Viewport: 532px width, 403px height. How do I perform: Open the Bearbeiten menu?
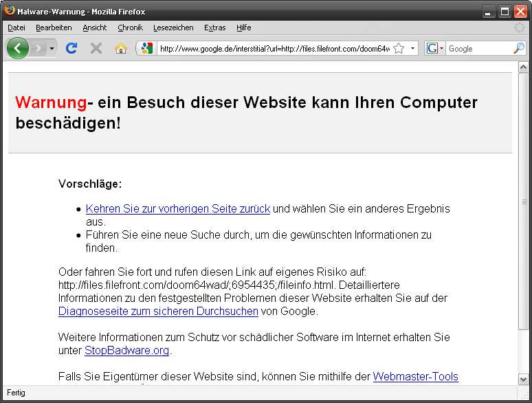click(54, 28)
